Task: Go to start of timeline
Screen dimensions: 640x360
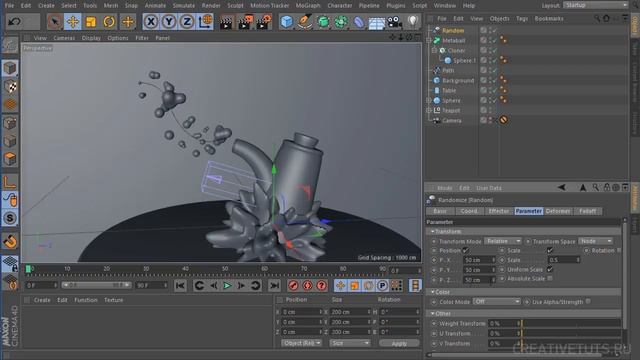Action: coord(180,285)
